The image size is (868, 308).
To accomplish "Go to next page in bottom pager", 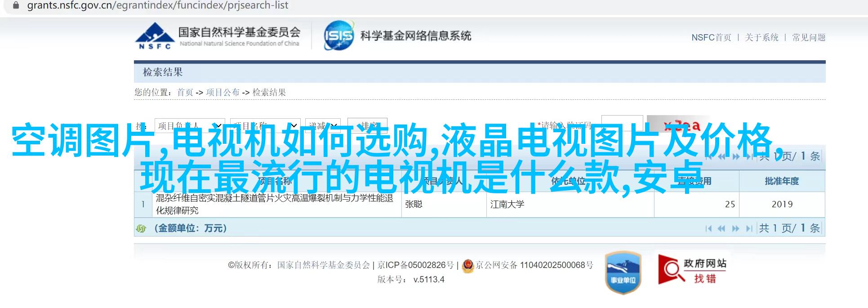I will 735,228.
